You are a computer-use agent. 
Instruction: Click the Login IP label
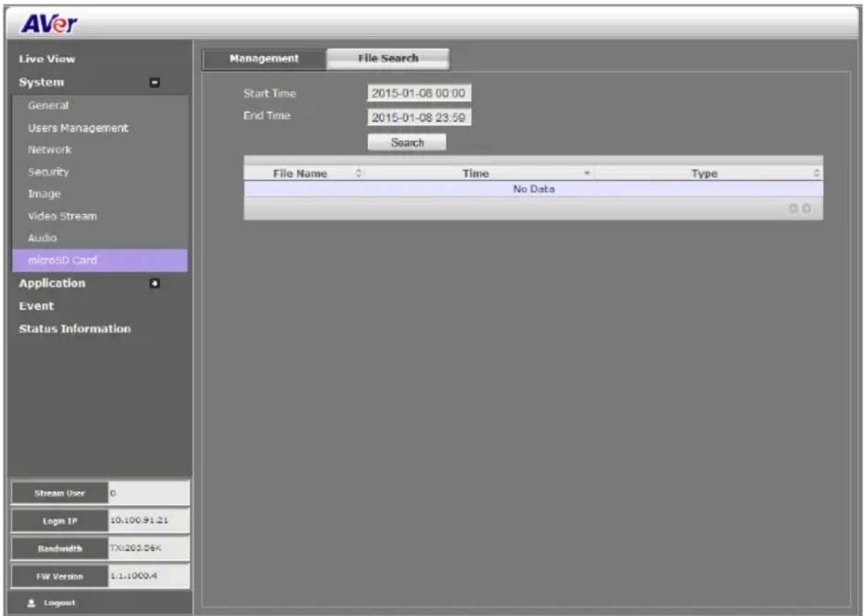click(x=61, y=520)
